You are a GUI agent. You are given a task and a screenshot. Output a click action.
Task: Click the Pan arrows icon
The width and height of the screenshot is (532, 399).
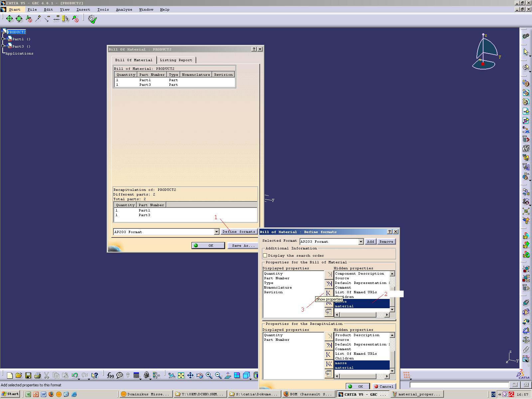(190, 375)
